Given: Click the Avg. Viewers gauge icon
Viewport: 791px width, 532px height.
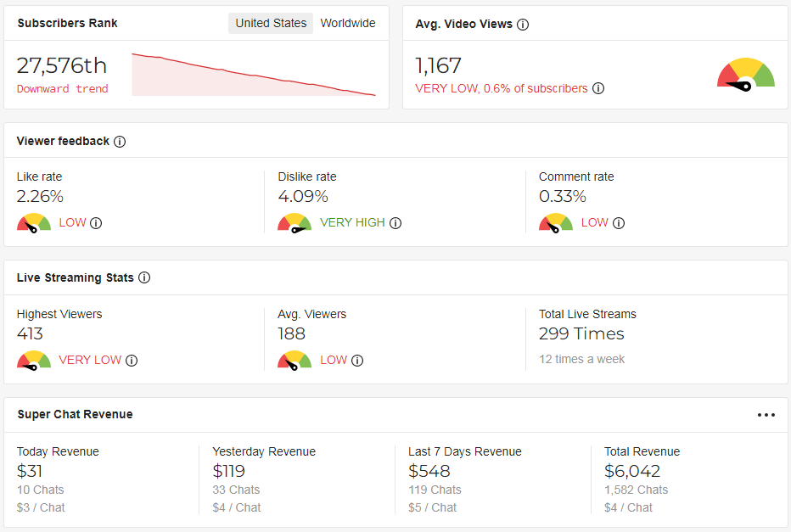Looking at the screenshot, I should [295, 361].
